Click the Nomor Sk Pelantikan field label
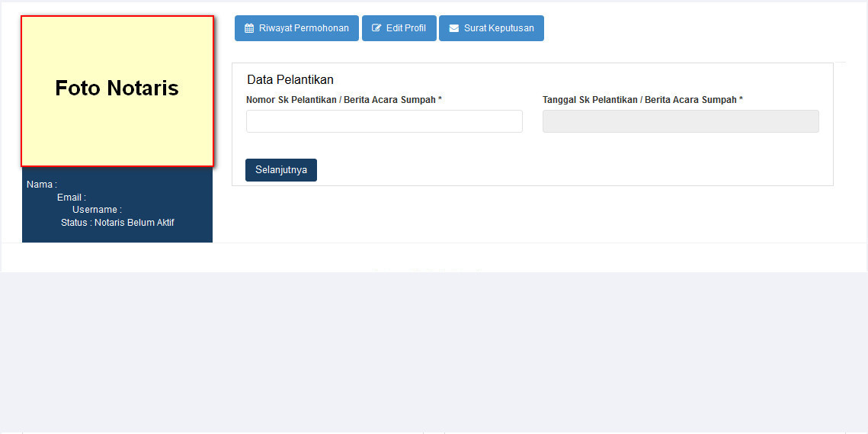 point(341,100)
